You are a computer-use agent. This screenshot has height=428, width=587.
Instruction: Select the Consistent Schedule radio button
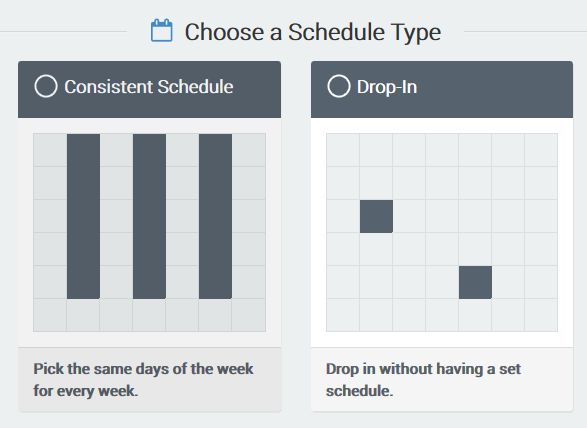[x=46, y=86]
